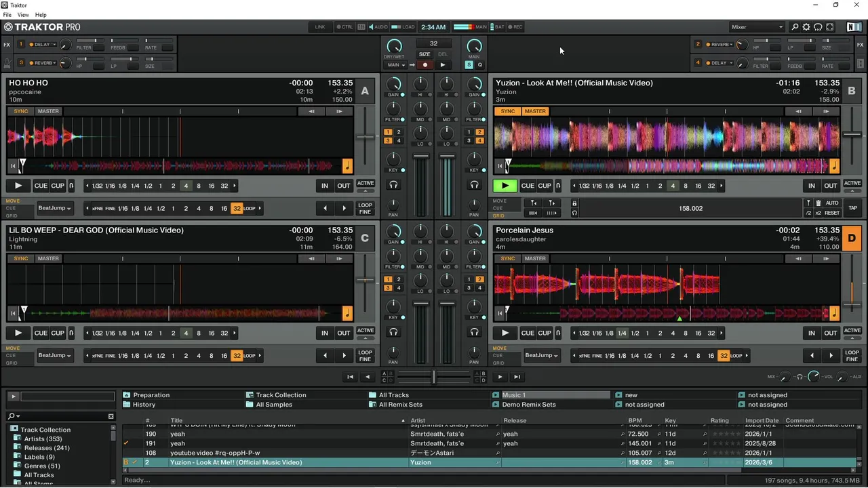Open FX unit 4 DELAY effect dropdown
Screen dimensions: 868x488
pyautogui.click(x=719, y=63)
